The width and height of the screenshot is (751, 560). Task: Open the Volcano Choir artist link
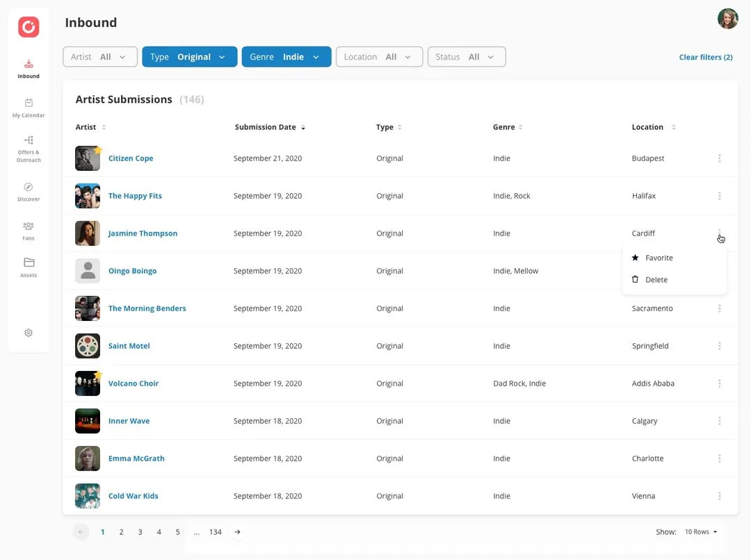(133, 384)
